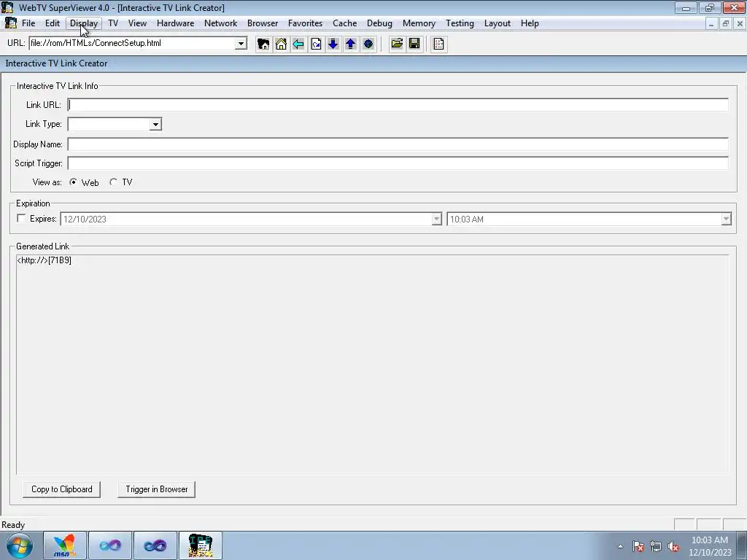The width and height of the screenshot is (747, 560).
Task: Click the Generated Link text area
Action: [372, 365]
